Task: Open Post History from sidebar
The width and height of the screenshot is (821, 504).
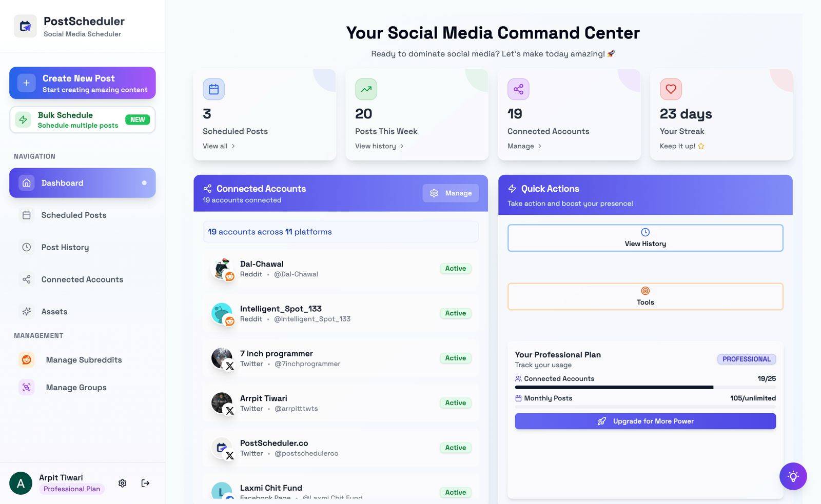Action: [x=65, y=247]
